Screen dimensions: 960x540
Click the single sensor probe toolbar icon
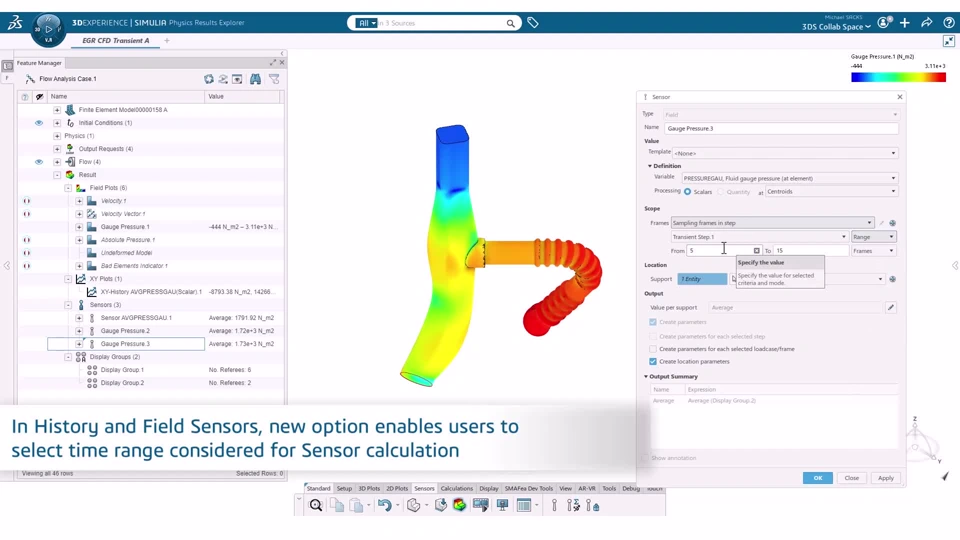[x=554, y=505]
